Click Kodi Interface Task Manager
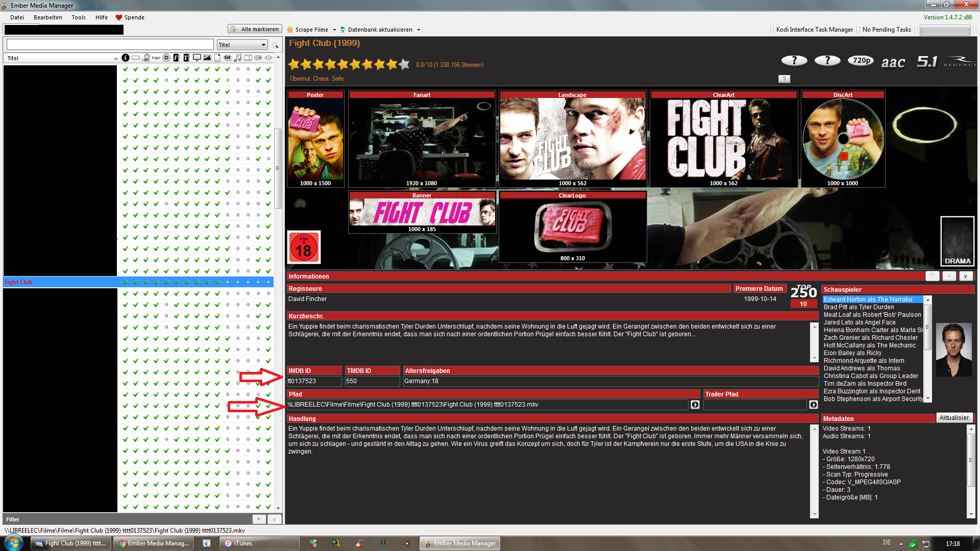 pyautogui.click(x=815, y=30)
